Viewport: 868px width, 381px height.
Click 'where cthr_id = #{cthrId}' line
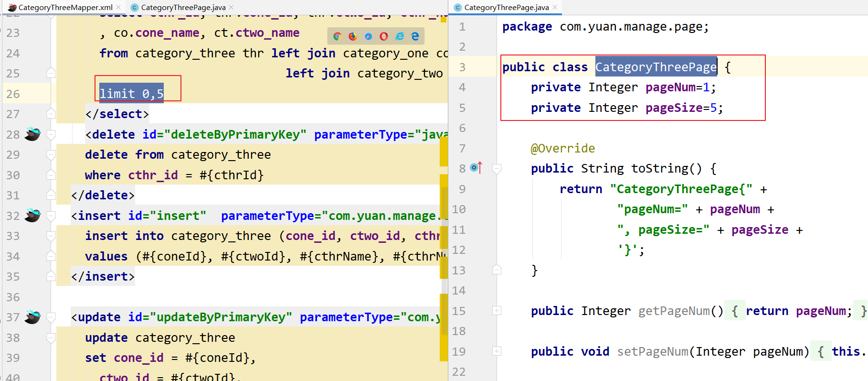click(174, 175)
